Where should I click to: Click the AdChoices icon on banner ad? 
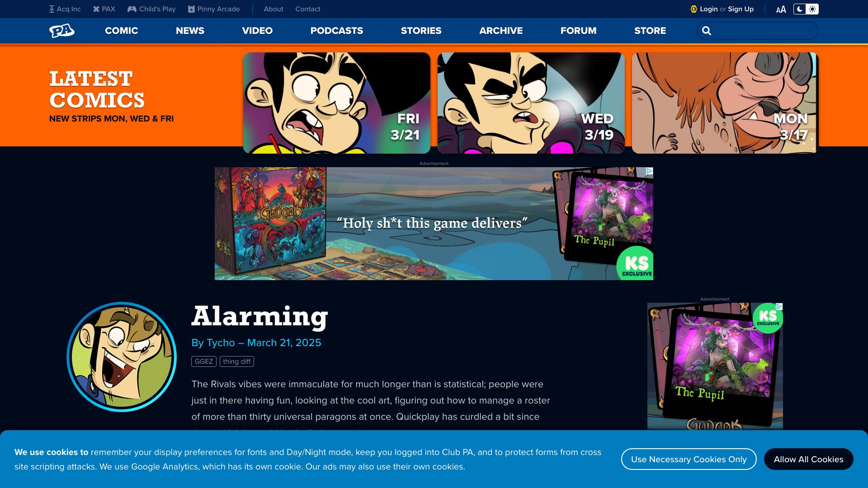point(649,171)
